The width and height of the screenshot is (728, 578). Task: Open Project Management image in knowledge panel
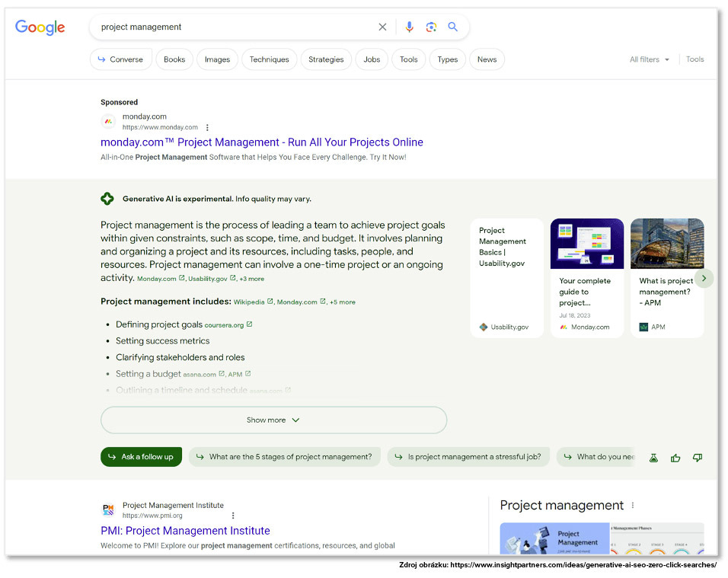tap(554, 538)
